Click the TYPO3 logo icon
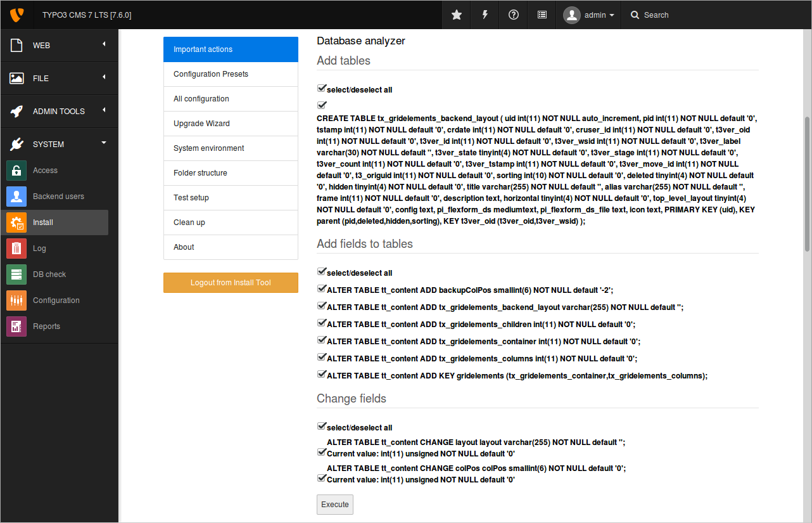The width and height of the screenshot is (812, 523). 17,15
